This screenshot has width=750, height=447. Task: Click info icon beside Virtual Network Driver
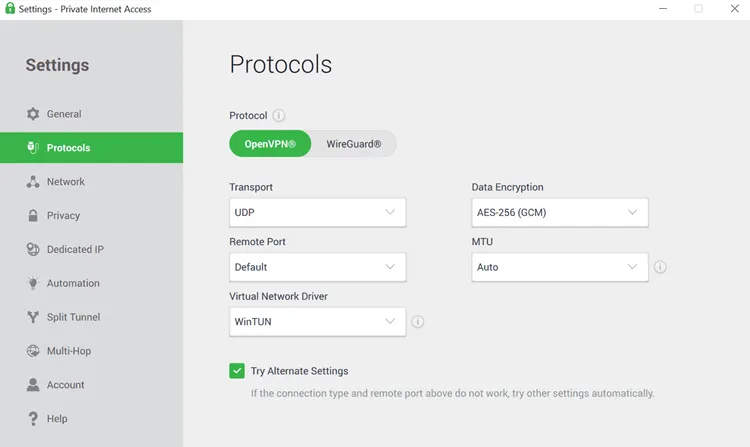click(x=418, y=322)
